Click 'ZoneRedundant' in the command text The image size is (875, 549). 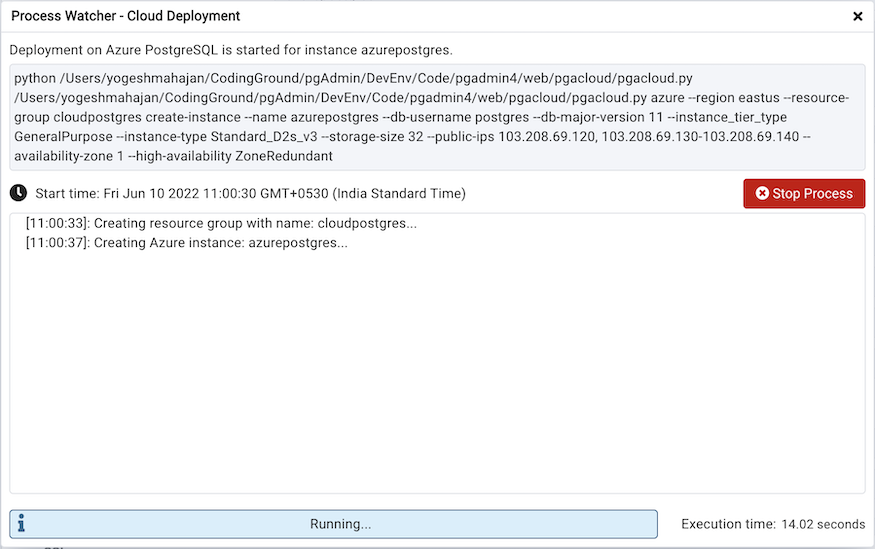click(x=283, y=156)
